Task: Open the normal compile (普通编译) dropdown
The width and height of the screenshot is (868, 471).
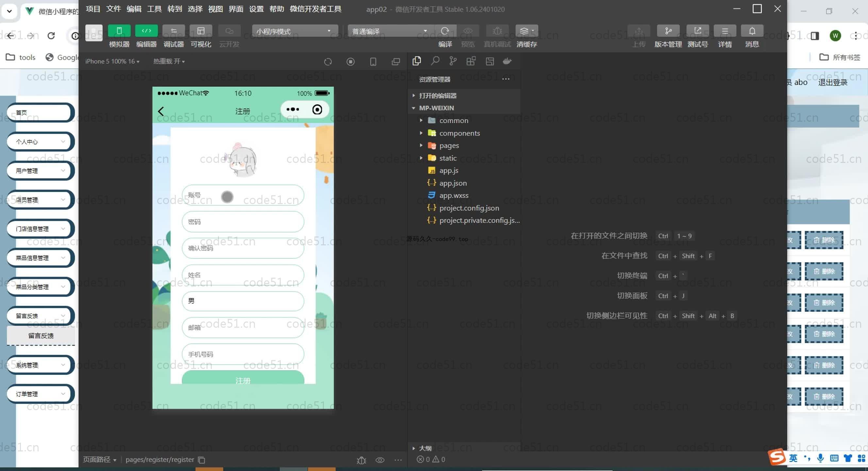Action: 390,31
